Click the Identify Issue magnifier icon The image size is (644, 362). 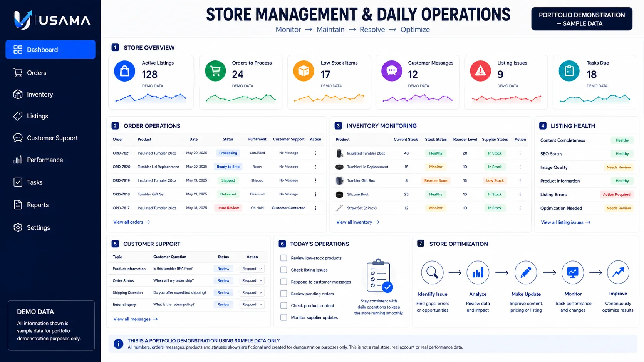432,272
